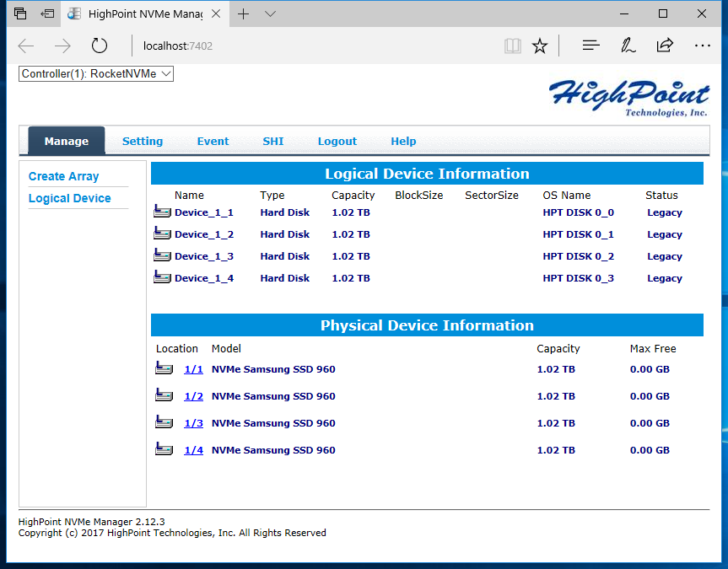The image size is (728, 569).
Task: Click disk icon beside Device_1_1
Action: pos(162,212)
